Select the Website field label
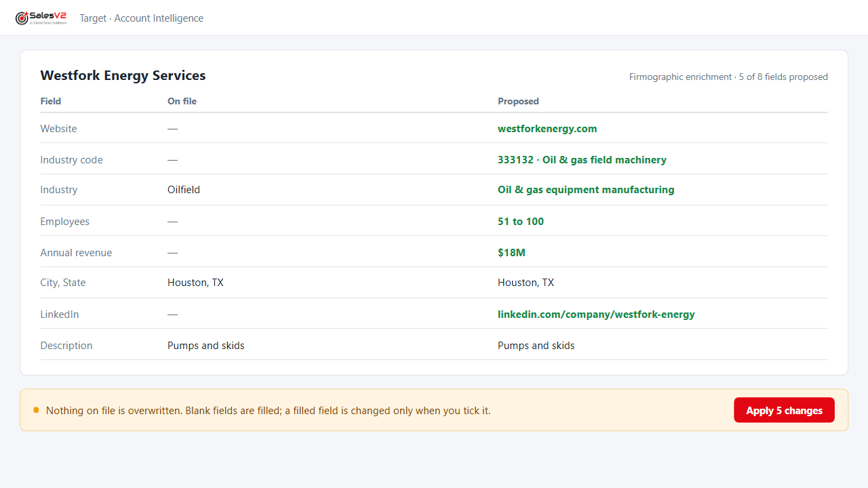The width and height of the screenshot is (868, 488). (x=58, y=129)
